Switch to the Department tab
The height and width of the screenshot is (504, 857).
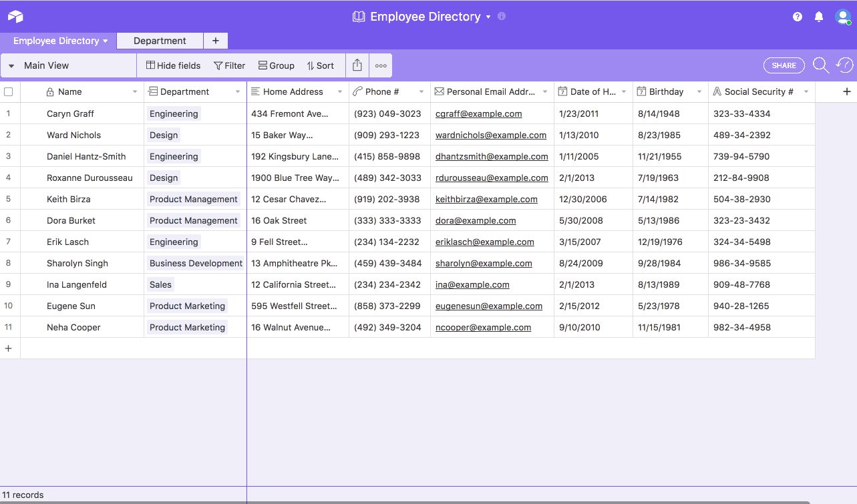(x=160, y=41)
